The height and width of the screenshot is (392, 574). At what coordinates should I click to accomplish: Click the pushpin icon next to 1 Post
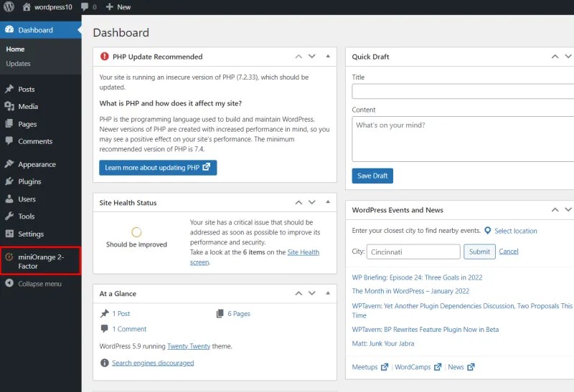[105, 313]
